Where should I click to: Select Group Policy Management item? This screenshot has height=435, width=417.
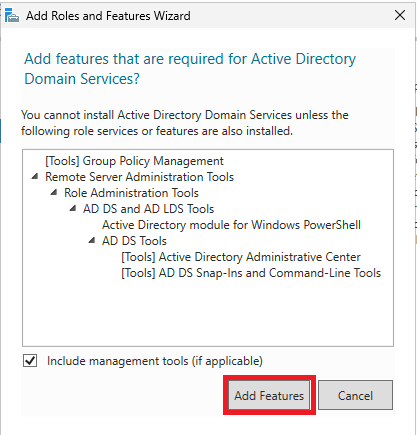pos(134,161)
